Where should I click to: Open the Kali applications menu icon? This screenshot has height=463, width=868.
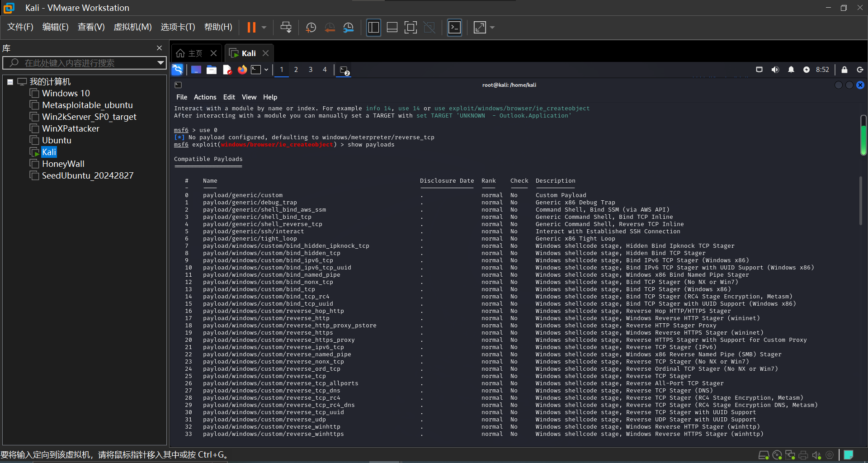click(x=177, y=70)
